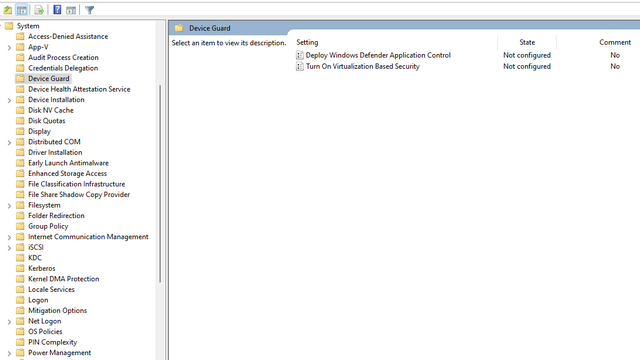Click the System folder icon

9,26
